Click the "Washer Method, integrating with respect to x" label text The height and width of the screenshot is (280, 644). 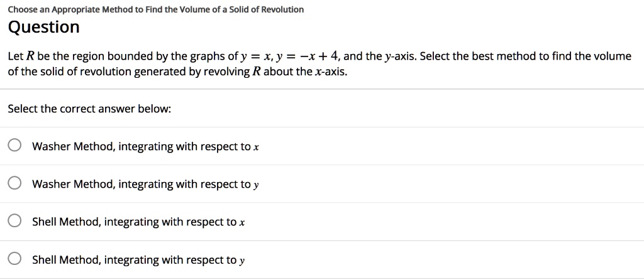pos(146,147)
